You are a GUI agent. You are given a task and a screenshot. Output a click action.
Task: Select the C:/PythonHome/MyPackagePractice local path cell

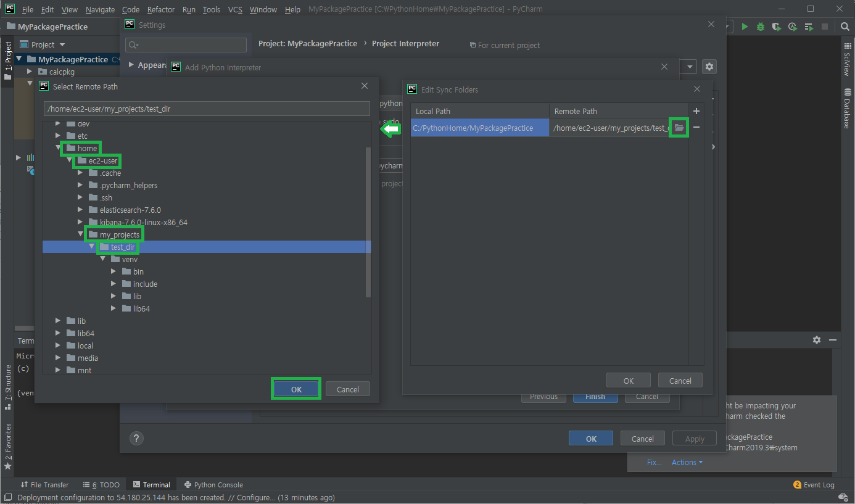[x=480, y=128]
